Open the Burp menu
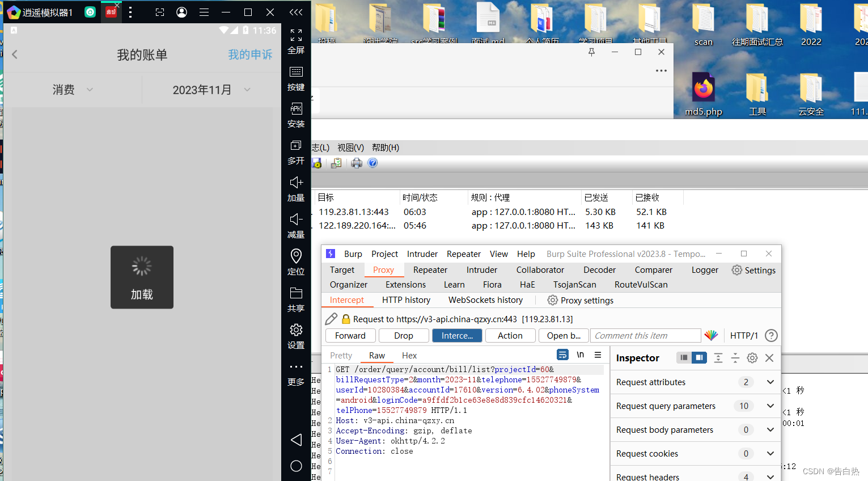 [x=353, y=254]
